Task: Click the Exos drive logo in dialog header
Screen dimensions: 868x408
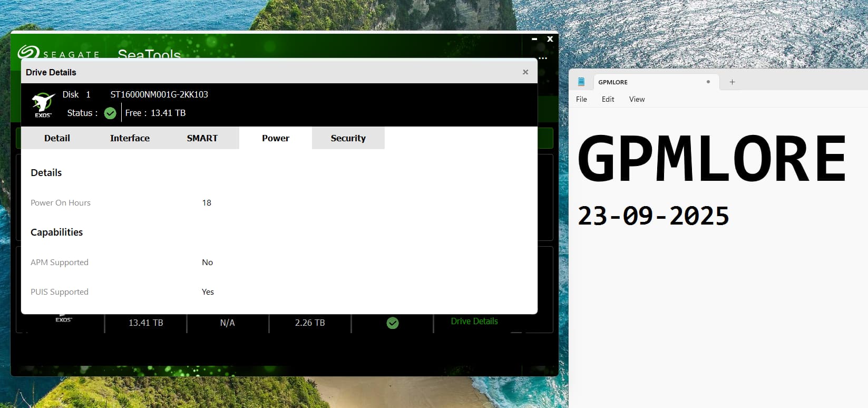Action: coord(43,105)
